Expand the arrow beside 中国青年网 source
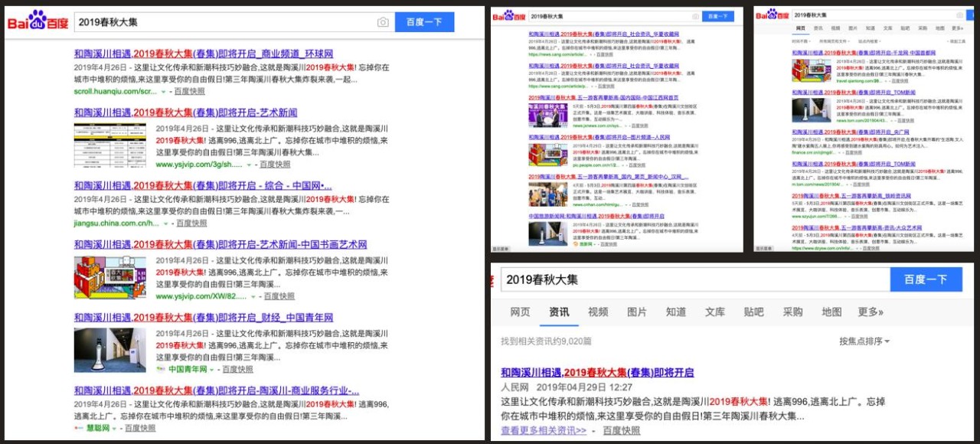Viewport: 980px width, 444px height. 212,369
